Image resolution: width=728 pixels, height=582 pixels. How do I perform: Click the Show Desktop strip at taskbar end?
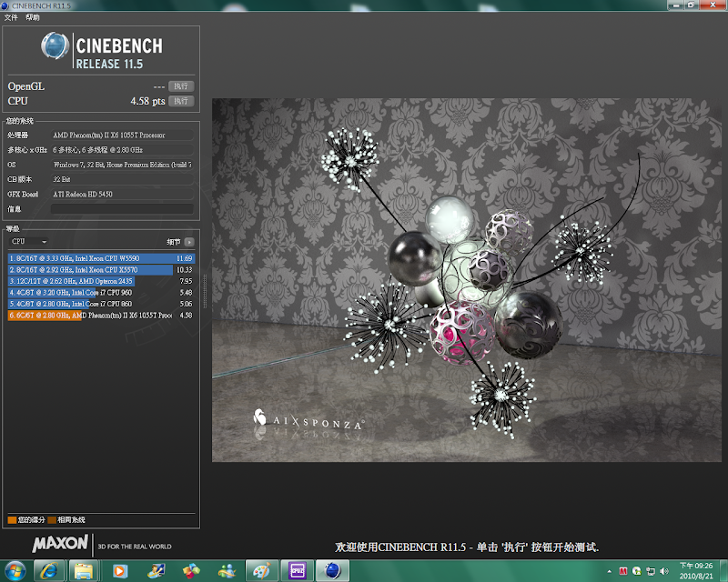coord(723,571)
